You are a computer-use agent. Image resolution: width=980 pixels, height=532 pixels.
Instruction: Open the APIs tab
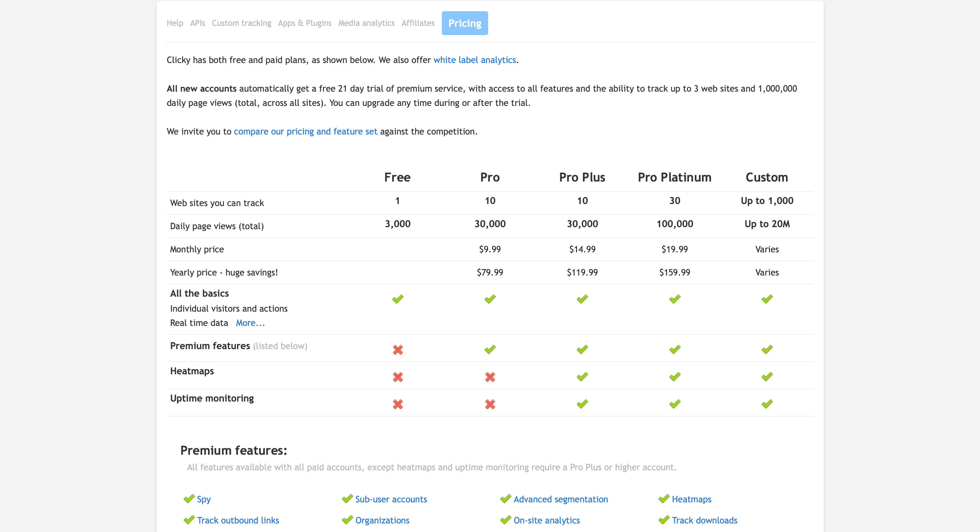click(x=197, y=23)
